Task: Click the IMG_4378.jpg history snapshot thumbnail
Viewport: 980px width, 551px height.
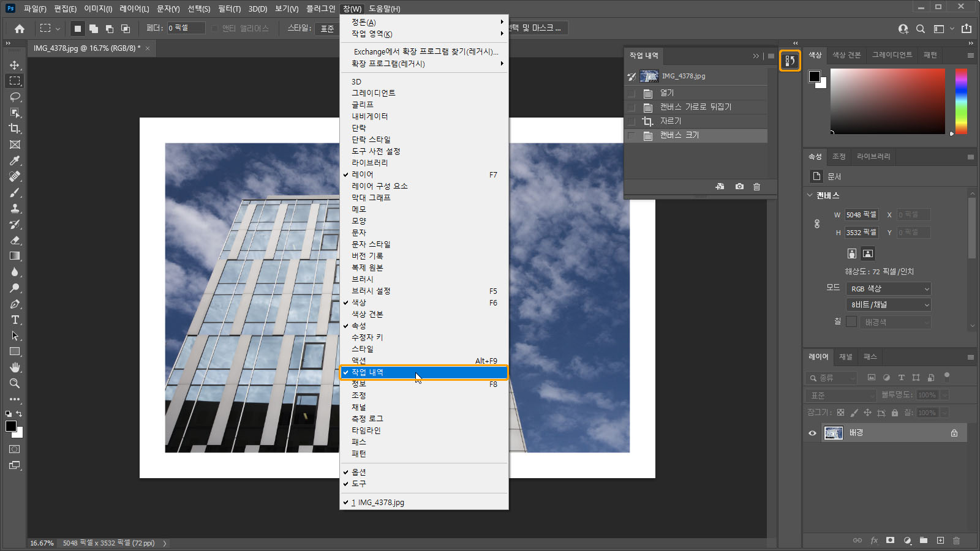Action: pos(649,76)
